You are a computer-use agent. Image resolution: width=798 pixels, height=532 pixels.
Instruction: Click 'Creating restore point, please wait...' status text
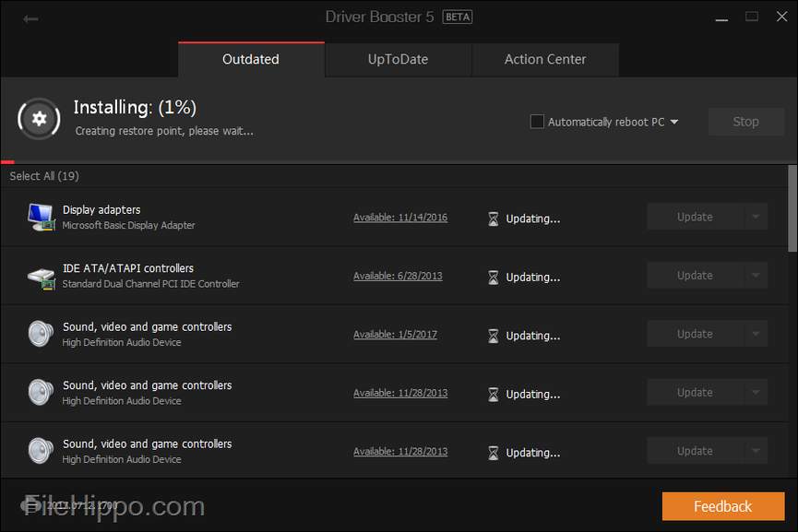click(x=164, y=131)
